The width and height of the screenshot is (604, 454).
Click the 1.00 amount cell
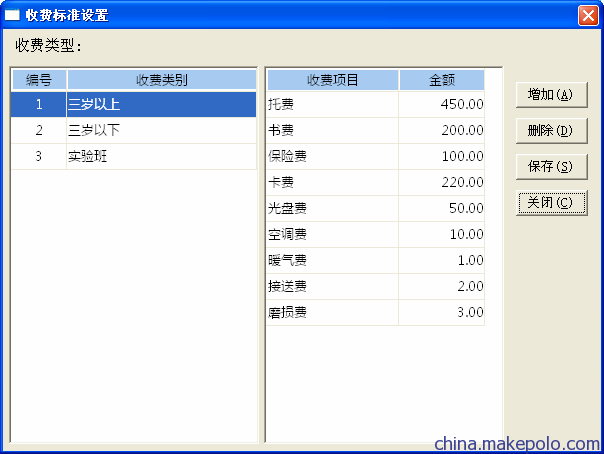(x=442, y=260)
